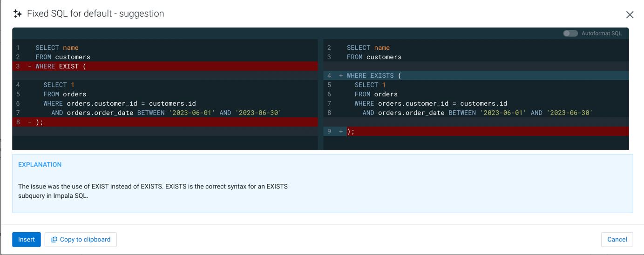Click the minus marker on removed line 3
This screenshot has width=644, height=255.
coord(29,67)
